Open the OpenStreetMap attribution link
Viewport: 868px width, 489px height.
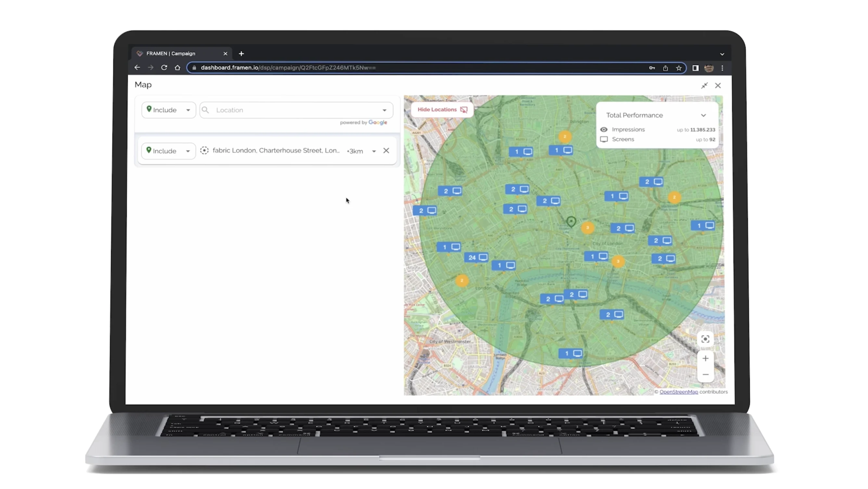(678, 392)
